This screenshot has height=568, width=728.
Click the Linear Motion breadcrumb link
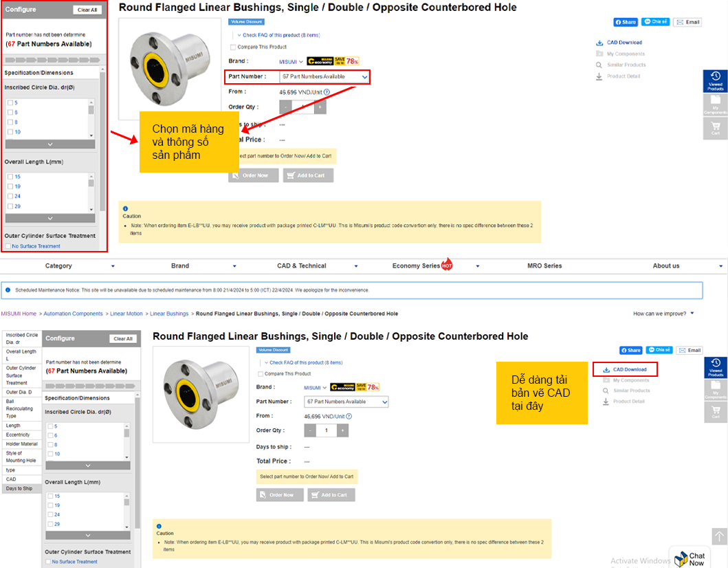[x=126, y=314]
